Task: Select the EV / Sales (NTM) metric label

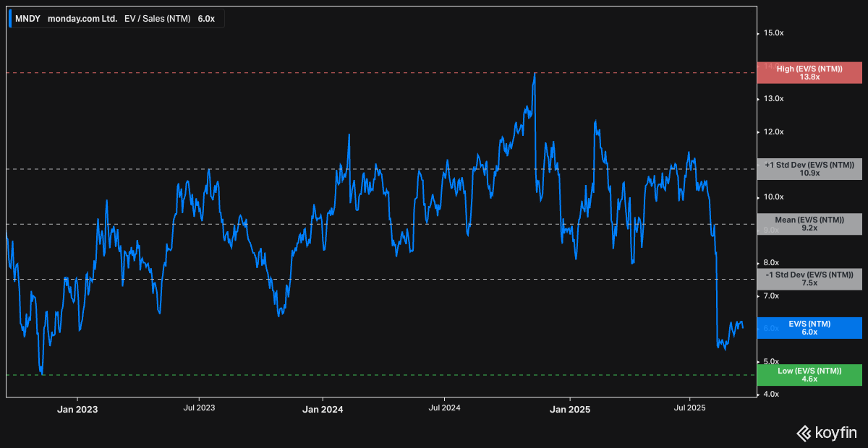Action: point(158,19)
